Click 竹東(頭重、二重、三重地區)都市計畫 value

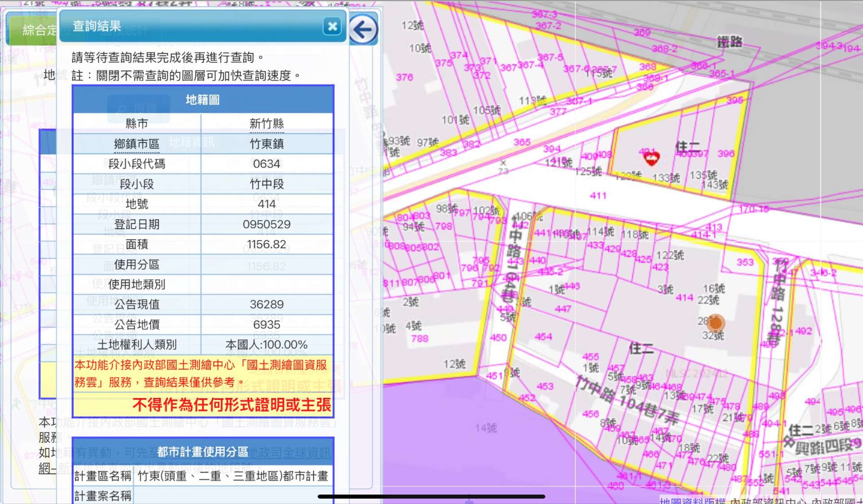tap(233, 476)
